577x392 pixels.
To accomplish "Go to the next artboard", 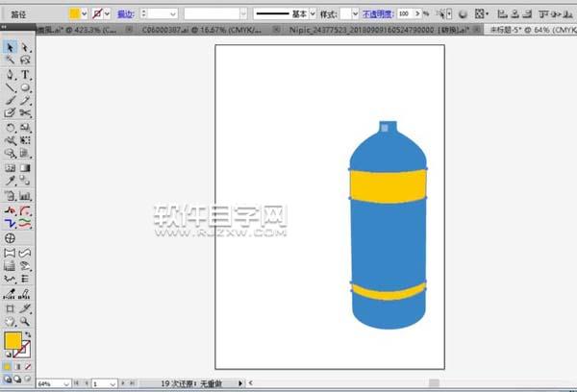I will point(123,383).
